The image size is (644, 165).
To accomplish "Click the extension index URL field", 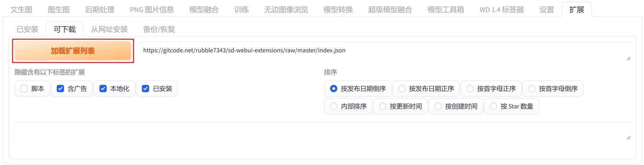I will (384, 51).
